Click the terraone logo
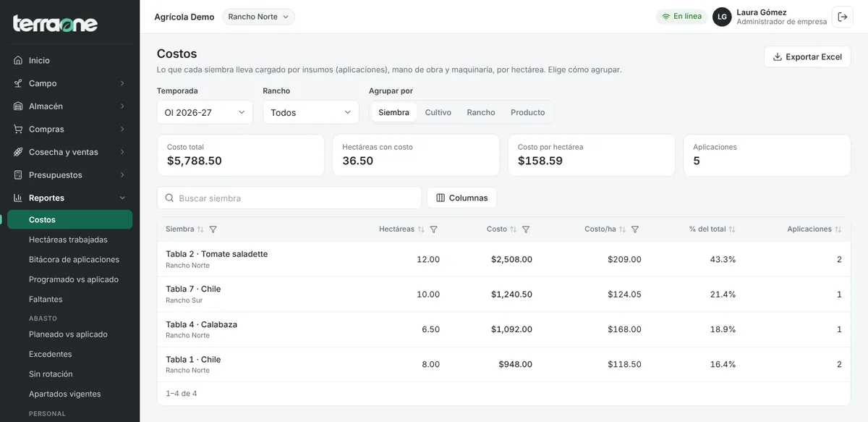Viewport: 868px width, 422px height. (55, 23)
